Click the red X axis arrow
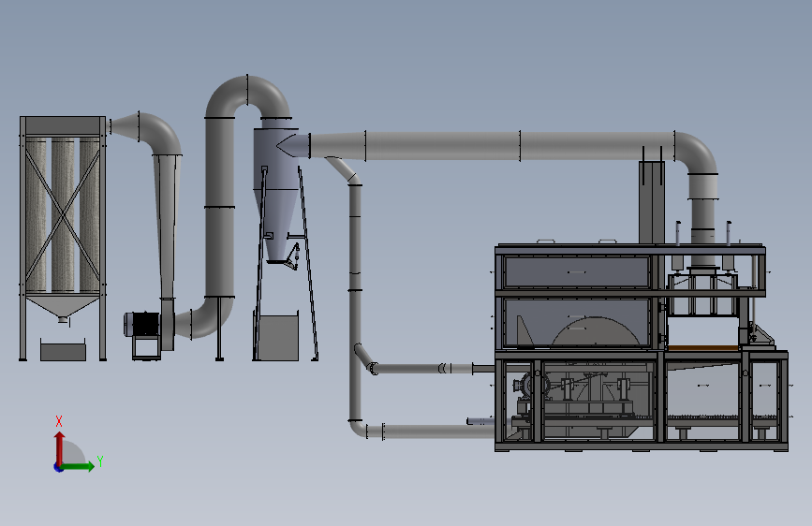 pyautogui.click(x=60, y=448)
